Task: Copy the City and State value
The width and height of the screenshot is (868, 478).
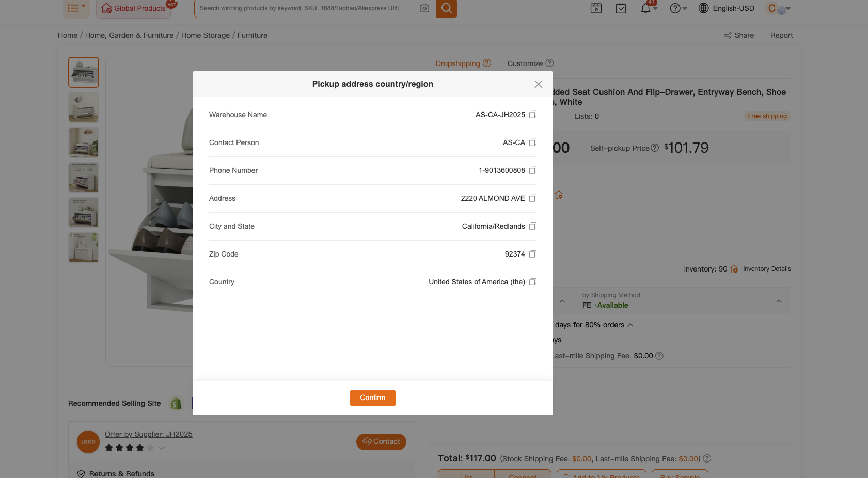Action: click(533, 226)
